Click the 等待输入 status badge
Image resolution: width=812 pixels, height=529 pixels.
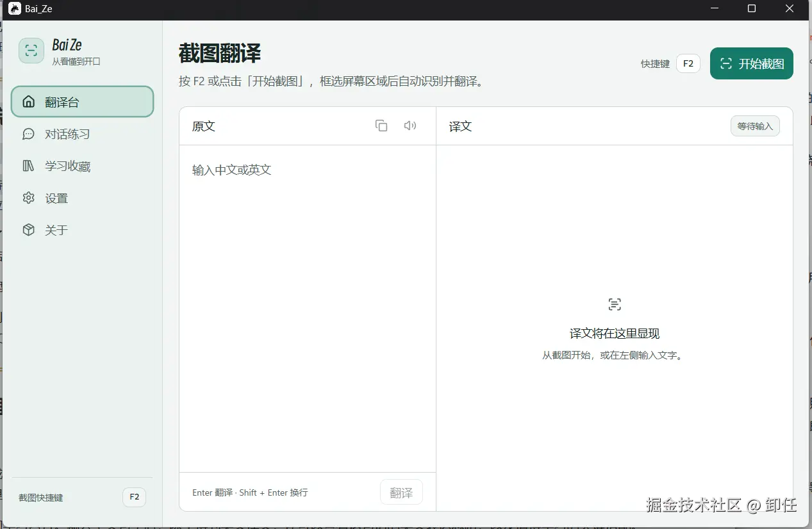755,126
